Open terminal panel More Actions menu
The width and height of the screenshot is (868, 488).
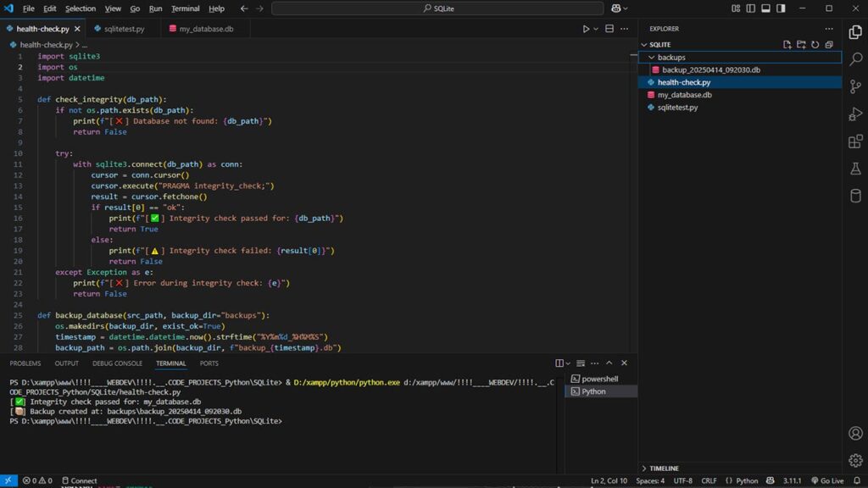594,363
